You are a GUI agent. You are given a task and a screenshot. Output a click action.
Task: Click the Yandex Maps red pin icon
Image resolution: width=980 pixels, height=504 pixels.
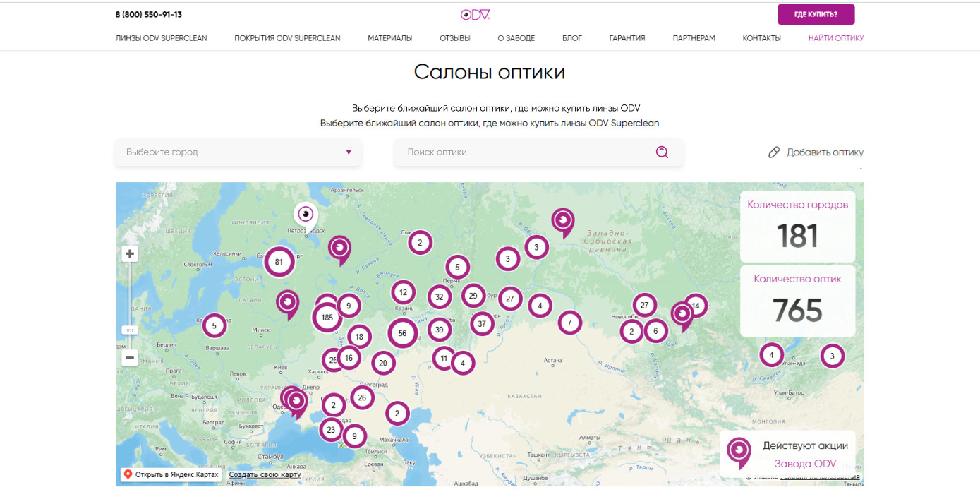(128, 474)
